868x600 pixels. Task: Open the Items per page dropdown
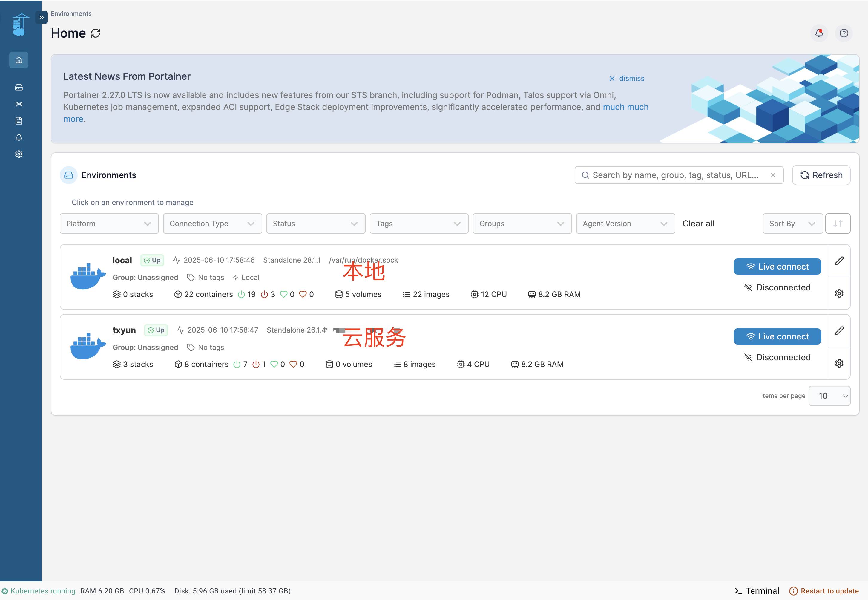[829, 396]
